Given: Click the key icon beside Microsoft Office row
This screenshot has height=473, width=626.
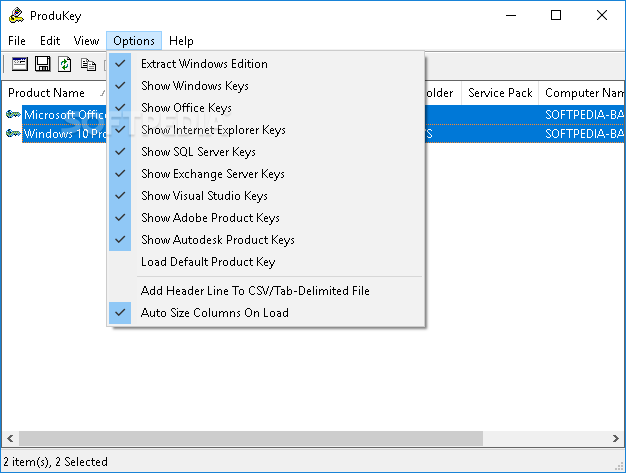Looking at the screenshot, I should click(x=13, y=115).
